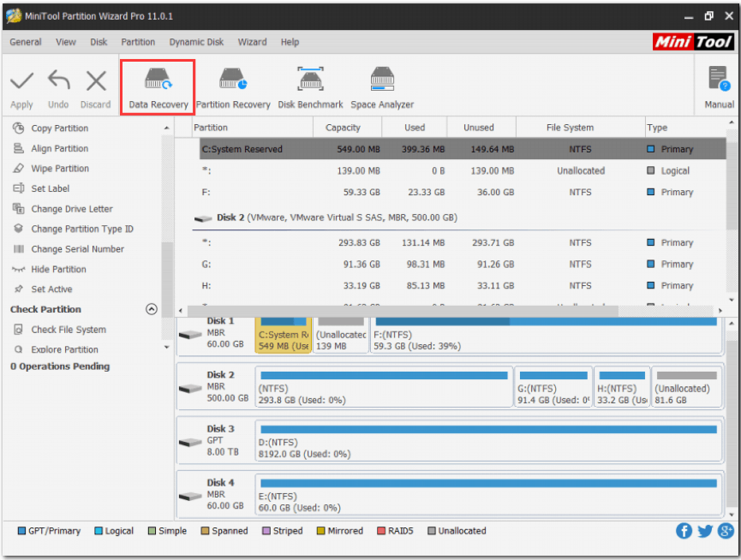The image size is (741, 560).
Task: Click Wipe Partition in the side panel
Action: tap(60, 169)
